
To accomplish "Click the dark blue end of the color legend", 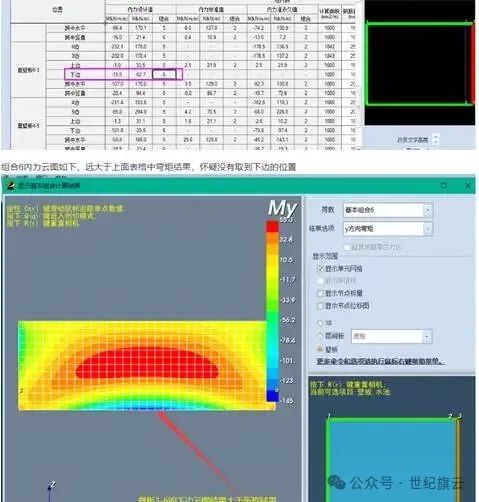I will pos(272,396).
